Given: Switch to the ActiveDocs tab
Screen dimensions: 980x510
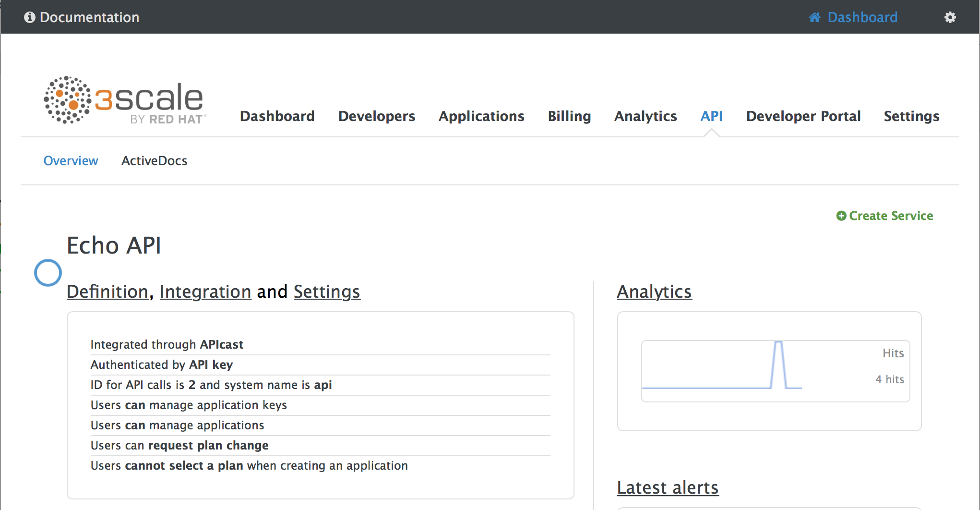Looking at the screenshot, I should click(154, 161).
